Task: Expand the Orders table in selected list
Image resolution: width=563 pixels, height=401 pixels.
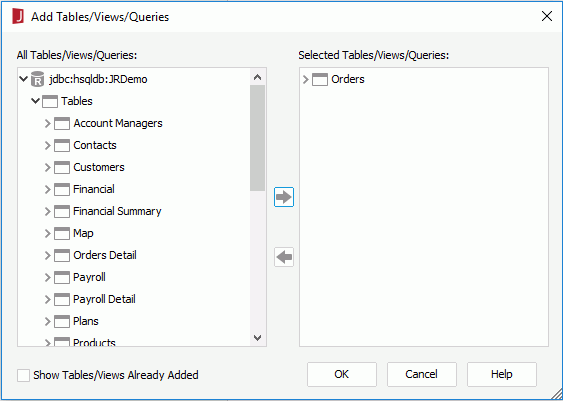Action: [x=306, y=79]
